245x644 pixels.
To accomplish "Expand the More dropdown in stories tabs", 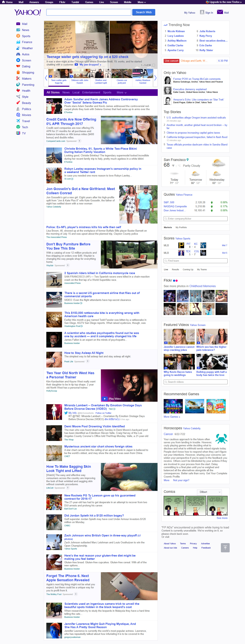I will pyautogui.click(x=122, y=92).
